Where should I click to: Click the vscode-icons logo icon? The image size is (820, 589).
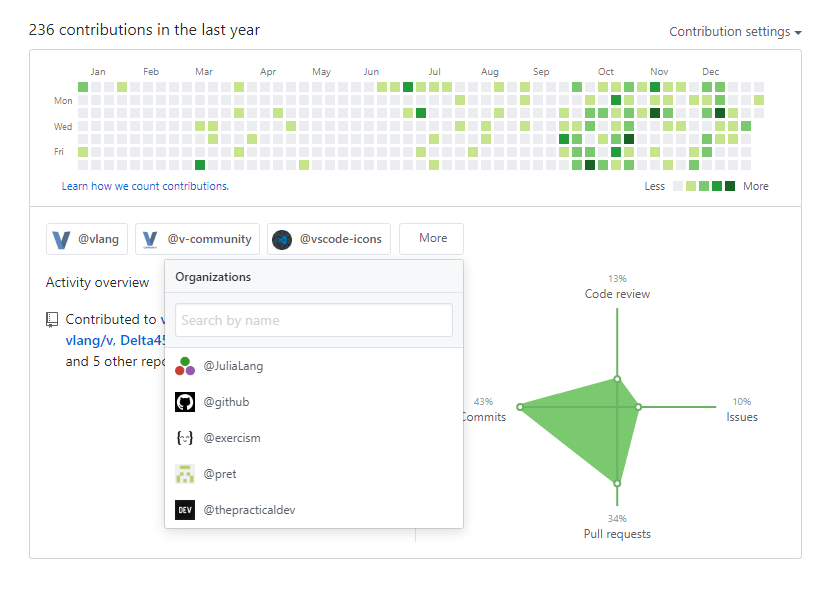(x=282, y=239)
